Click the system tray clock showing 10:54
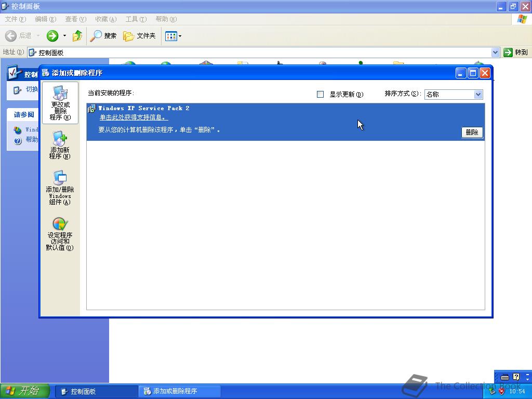This screenshot has width=532, height=399. (517, 391)
